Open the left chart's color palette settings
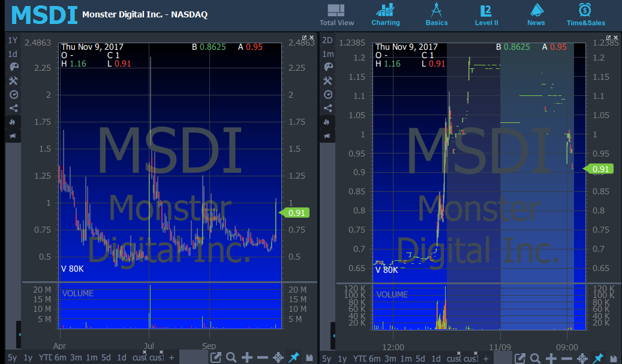 13,67
